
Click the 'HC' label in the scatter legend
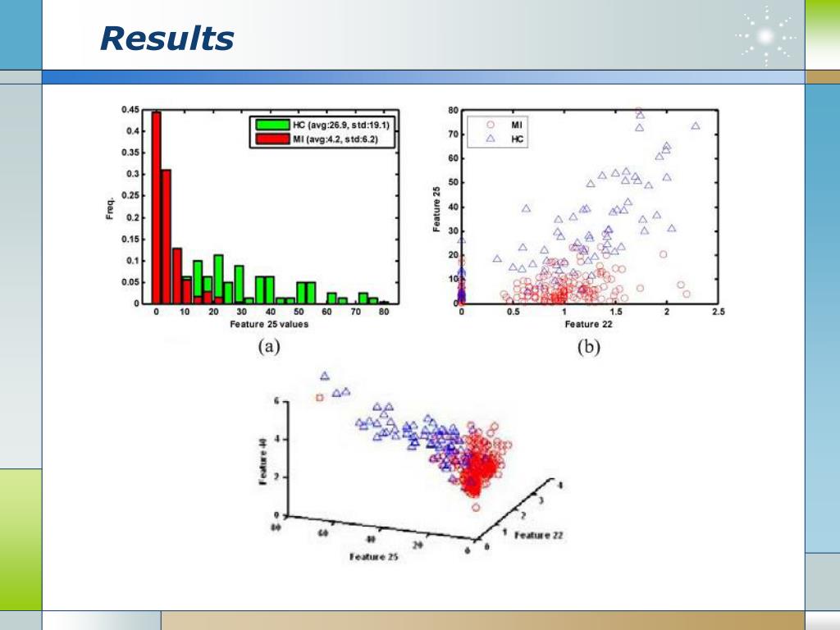coord(517,139)
